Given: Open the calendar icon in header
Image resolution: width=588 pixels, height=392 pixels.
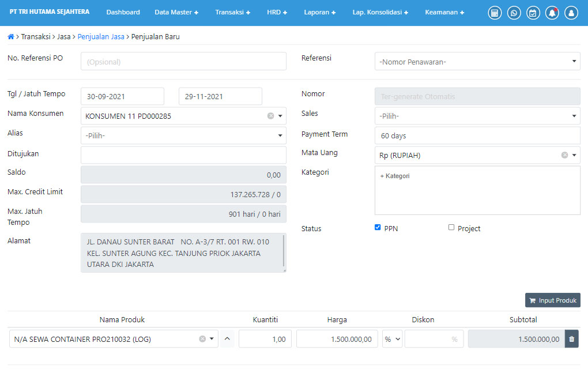Looking at the screenshot, I should point(533,13).
